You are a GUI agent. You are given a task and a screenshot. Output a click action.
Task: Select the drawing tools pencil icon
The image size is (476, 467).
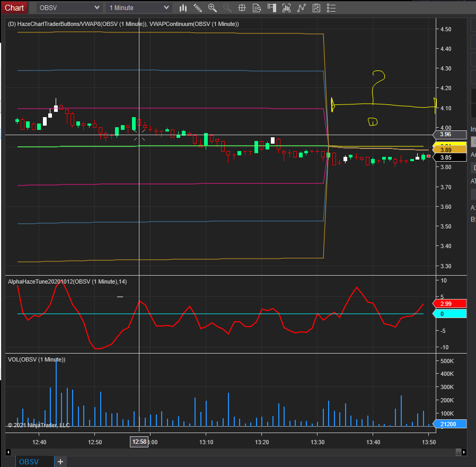[198, 8]
